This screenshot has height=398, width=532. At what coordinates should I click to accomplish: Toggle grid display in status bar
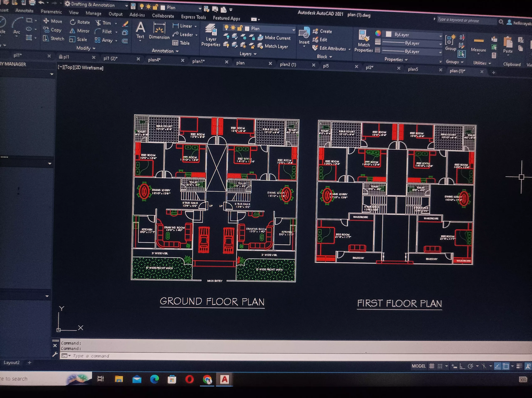(x=432, y=366)
